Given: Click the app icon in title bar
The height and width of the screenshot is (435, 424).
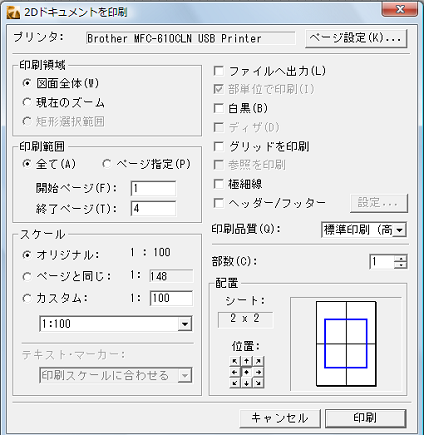Looking at the screenshot, I should [x=14, y=12].
